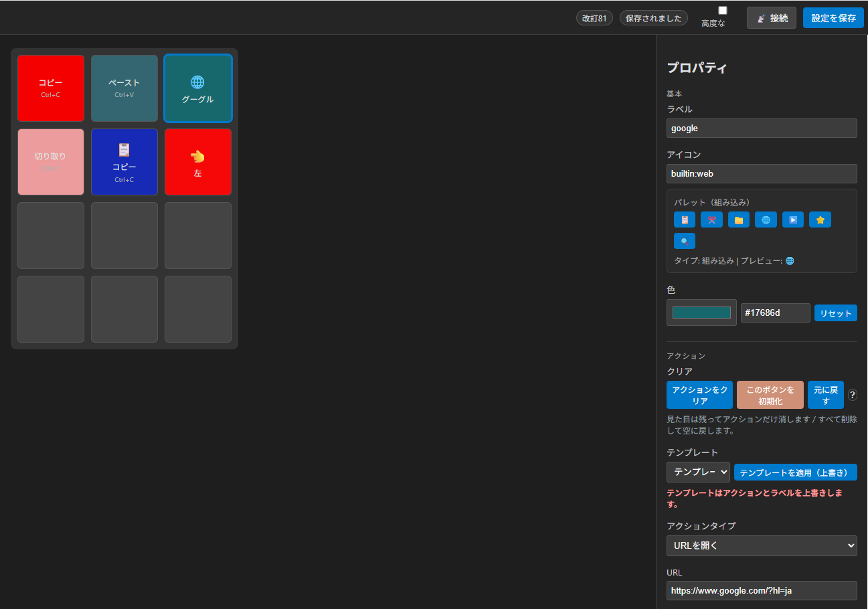Pick the star icon in the palette
The width and height of the screenshot is (868, 609).
click(x=820, y=220)
